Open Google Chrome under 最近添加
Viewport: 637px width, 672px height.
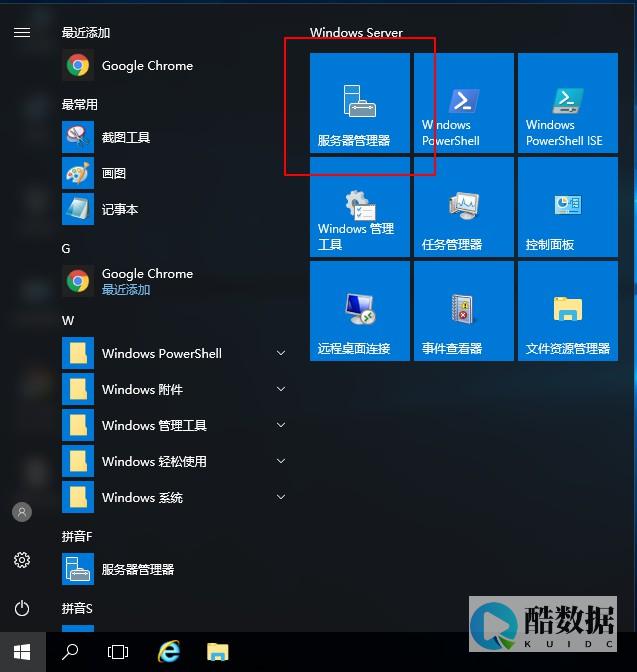point(174,65)
